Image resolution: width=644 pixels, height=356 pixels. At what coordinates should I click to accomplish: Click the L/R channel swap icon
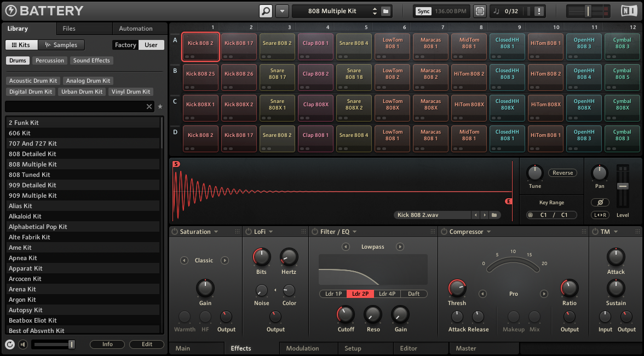(x=600, y=215)
